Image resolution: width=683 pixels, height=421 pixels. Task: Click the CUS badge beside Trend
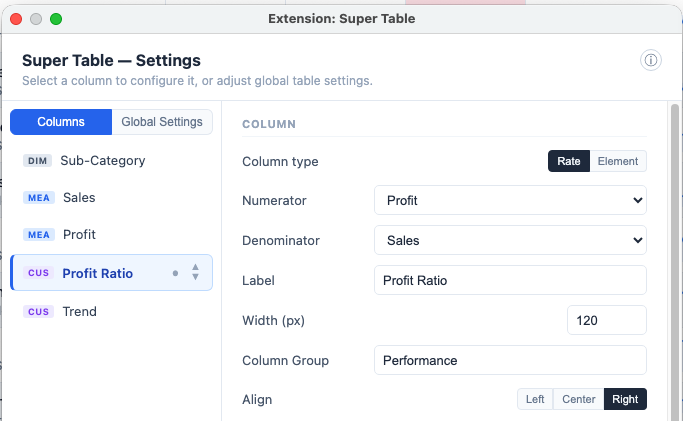pyautogui.click(x=38, y=312)
